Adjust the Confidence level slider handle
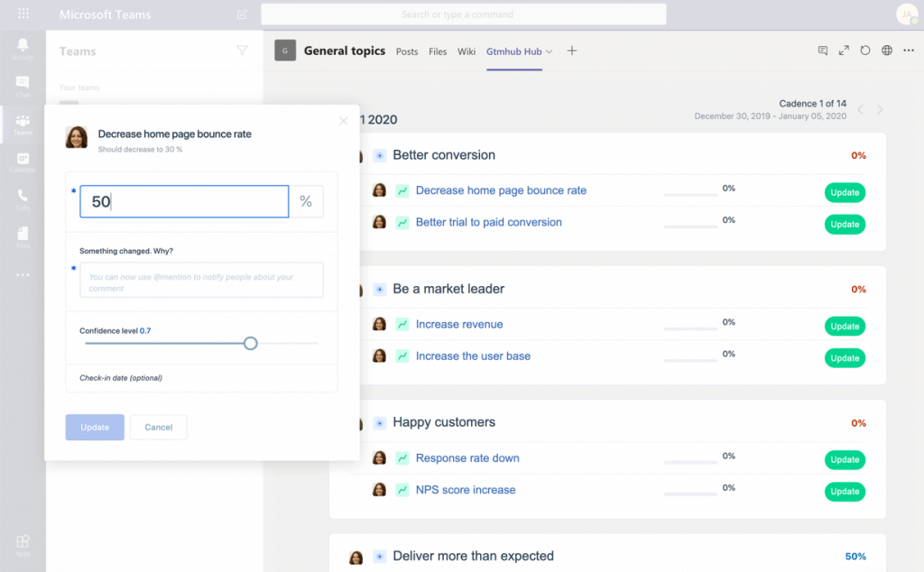This screenshot has width=924, height=572. (x=251, y=344)
